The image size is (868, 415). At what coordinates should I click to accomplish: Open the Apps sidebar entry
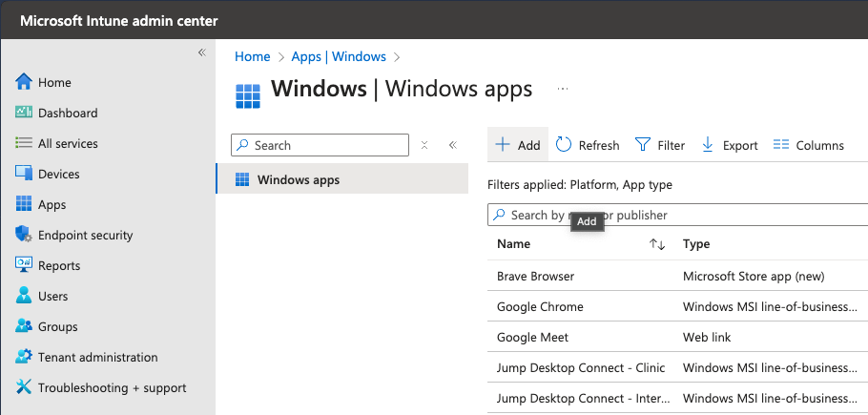41,205
